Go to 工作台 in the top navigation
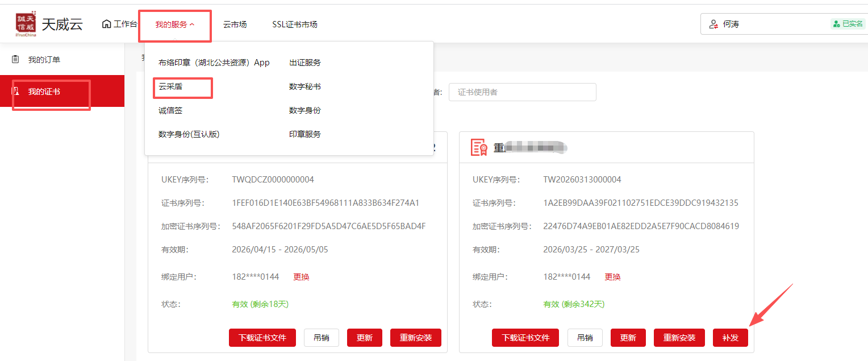The height and width of the screenshot is (361, 868). [120, 24]
